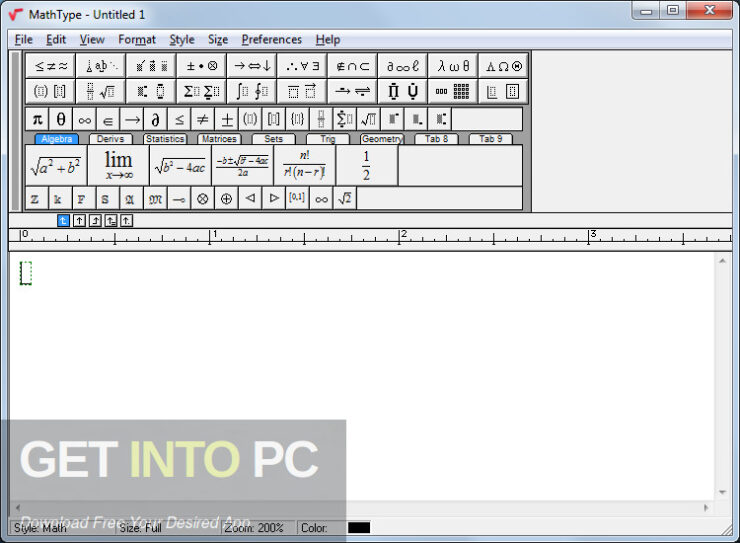Open the logical symbols palette (∴∀∃)
This screenshot has height=543, width=740.
pos(303,66)
